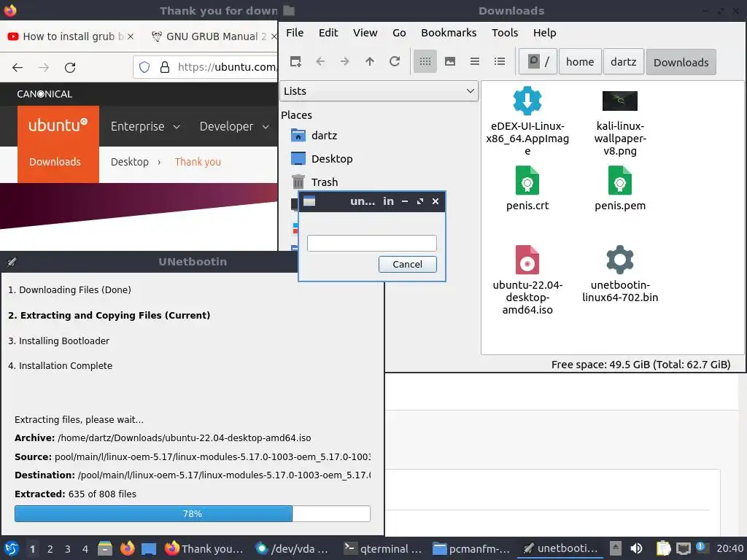Click the UNetbootin extraction progress bar
This screenshot has height=560, width=747.
193,514
